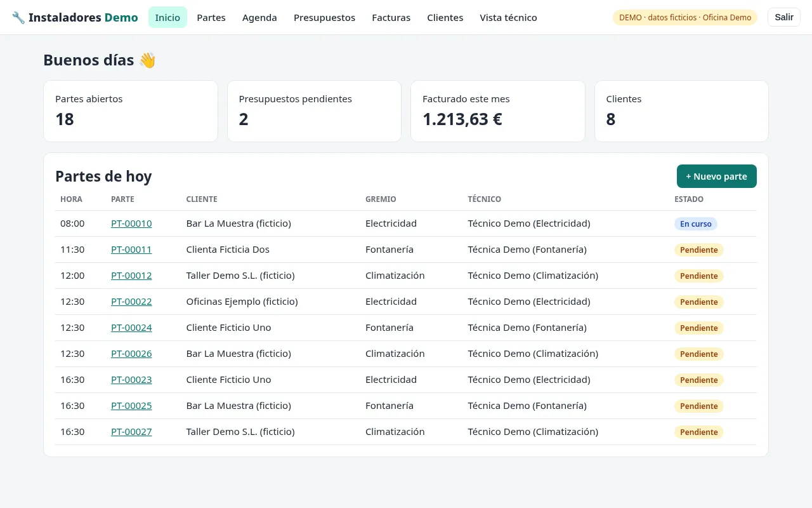Screen dimensions: 812x508
Task: Navigate to Facturas
Action: 391,18
